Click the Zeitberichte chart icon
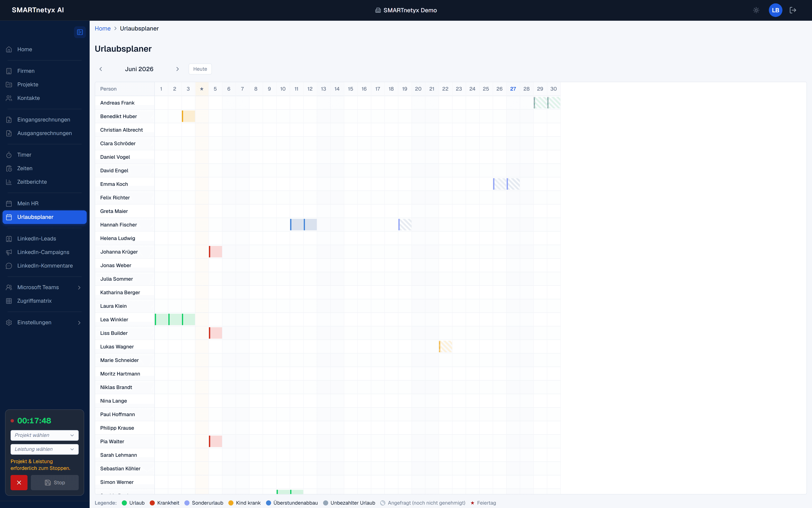 point(9,182)
